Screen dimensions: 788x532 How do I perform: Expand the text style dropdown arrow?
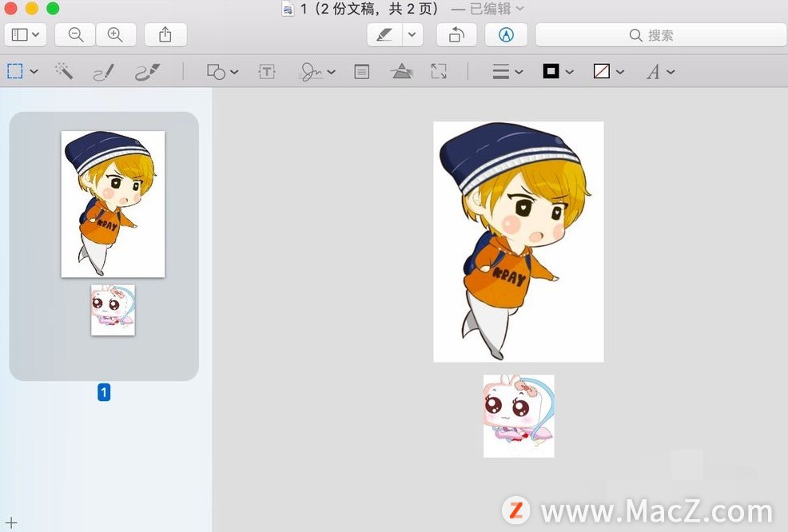[x=671, y=72]
